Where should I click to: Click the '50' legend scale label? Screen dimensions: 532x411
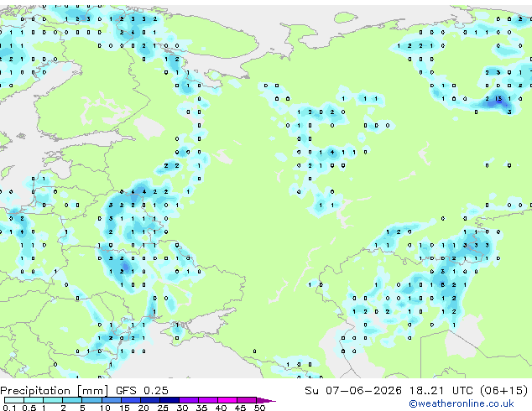(259, 408)
